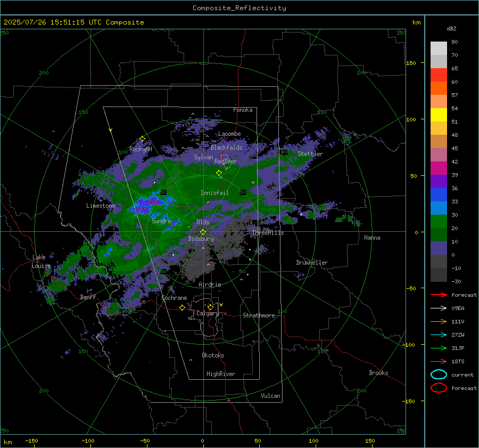The width and height of the screenshot is (479, 448).
Task: Click the Innisfail label
Action: [214, 193]
